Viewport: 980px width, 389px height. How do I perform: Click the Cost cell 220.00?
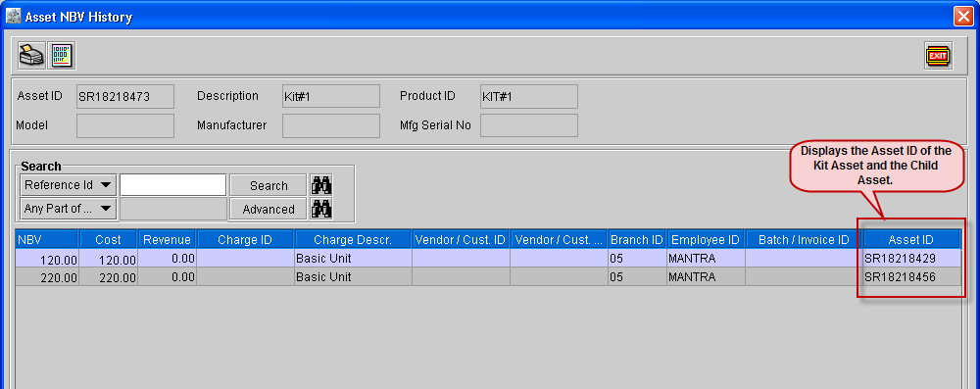tap(108, 277)
